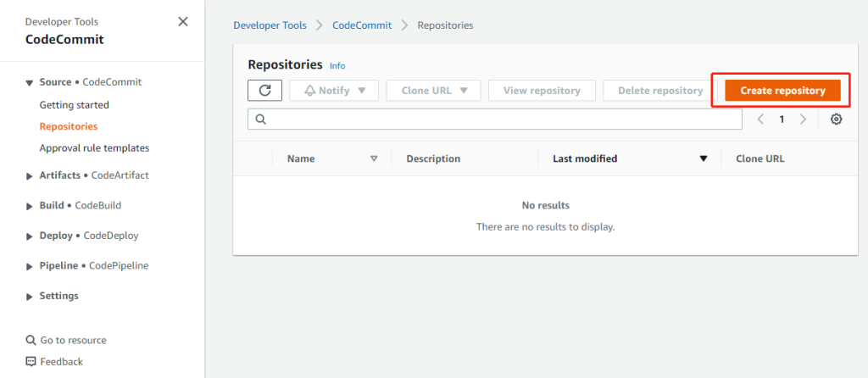Go to previous page with left chevron
Viewport: 868px width, 378px height.
point(761,120)
